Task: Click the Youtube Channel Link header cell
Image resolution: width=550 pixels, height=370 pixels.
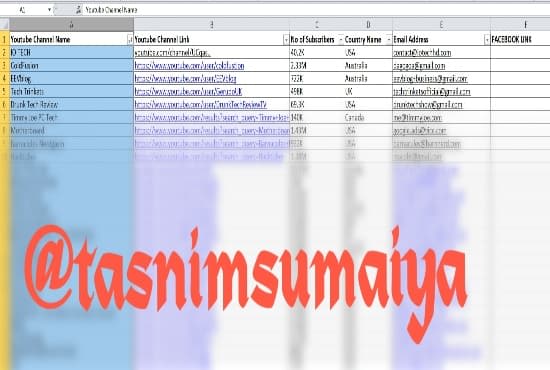Action: tap(212, 39)
